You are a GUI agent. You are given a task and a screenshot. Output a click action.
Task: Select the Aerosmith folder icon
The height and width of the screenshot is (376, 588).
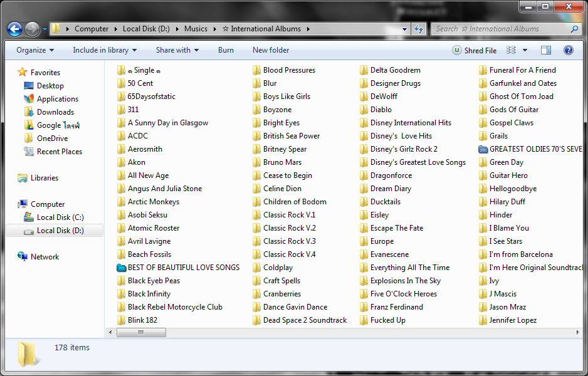pos(121,149)
